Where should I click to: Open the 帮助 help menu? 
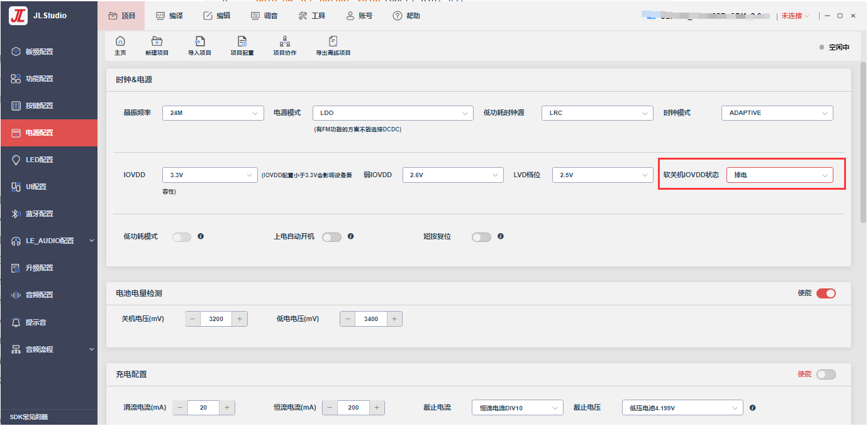tap(406, 16)
